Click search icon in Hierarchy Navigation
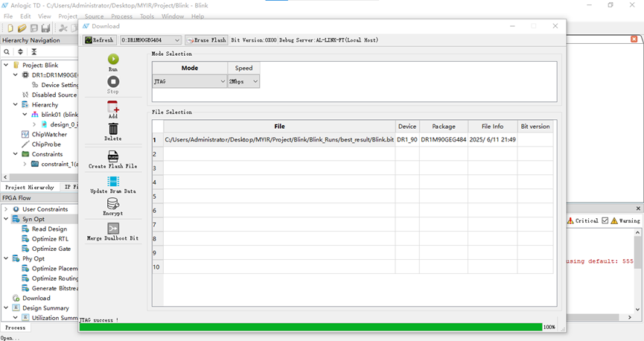The height and width of the screenshot is (341, 644). (x=7, y=52)
